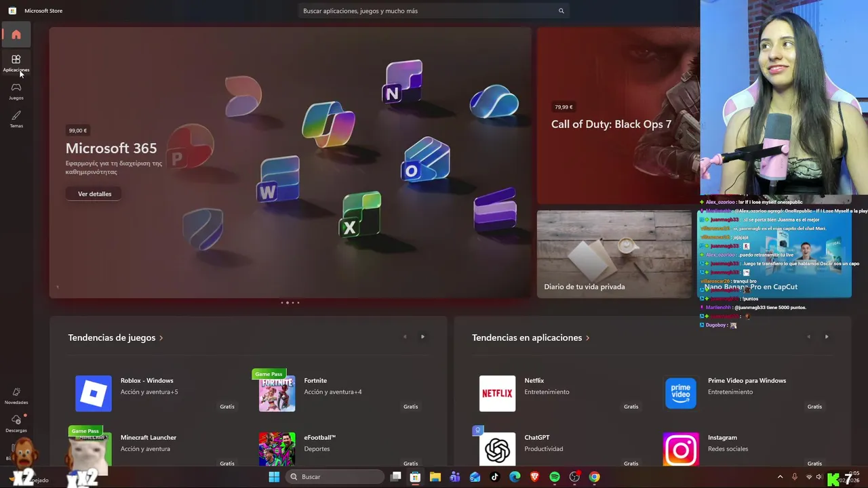Go to the Home page in Store sidebar
The width and height of the screenshot is (868, 488).
pos(16,35)
